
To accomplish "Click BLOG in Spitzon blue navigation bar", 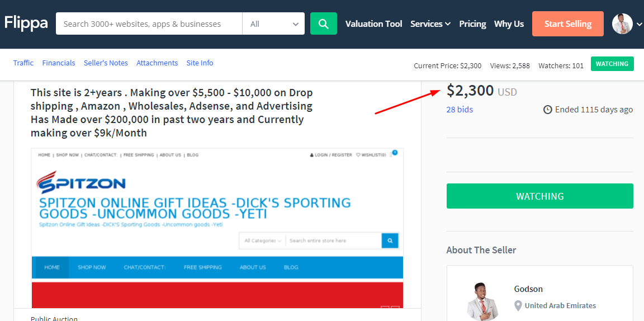I will [291, 267].
